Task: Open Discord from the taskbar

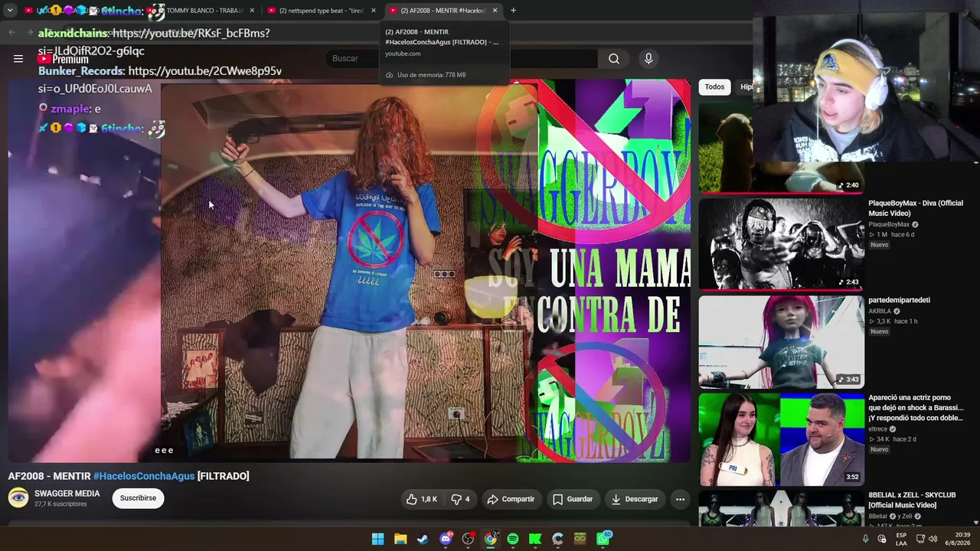Action: pos(446,539)
